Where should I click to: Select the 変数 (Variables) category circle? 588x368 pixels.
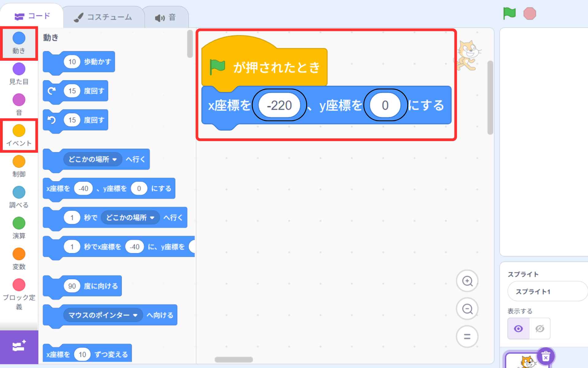pos(19,254)
